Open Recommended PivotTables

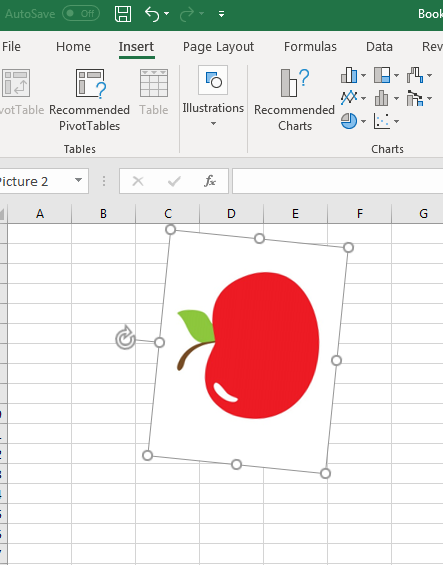point(89,100)
